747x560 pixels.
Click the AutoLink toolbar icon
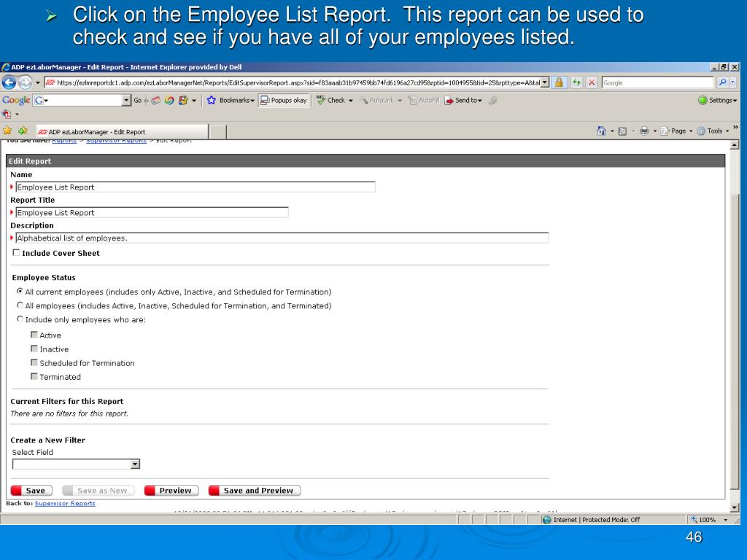363,101
